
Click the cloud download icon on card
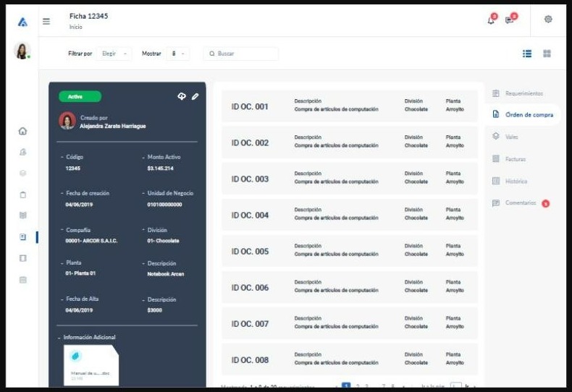[182, 96]
